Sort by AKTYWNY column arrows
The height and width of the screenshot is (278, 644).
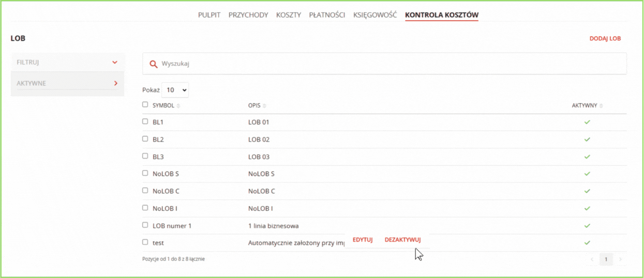(601, 106)
